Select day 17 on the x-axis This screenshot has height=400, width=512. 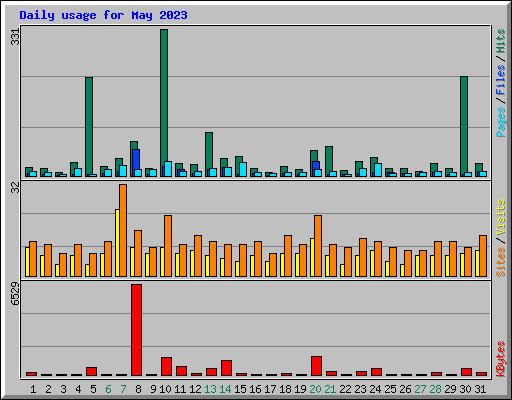tap(270, 389)
